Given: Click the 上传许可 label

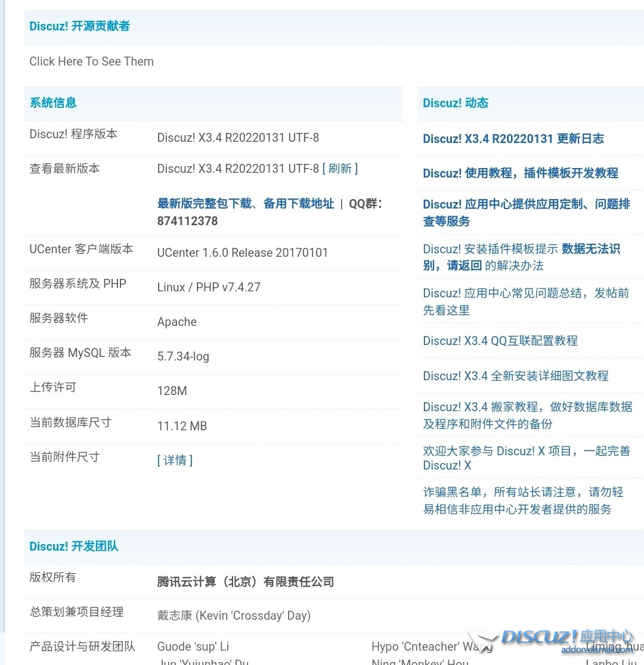Looking at the screenshot, I should tap(52, 387).
